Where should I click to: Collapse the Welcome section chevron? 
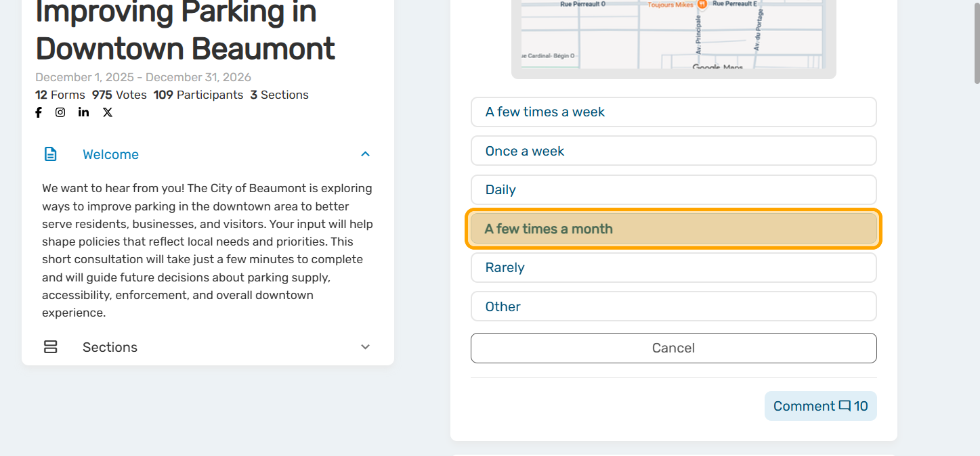click(x=366, y=154)
